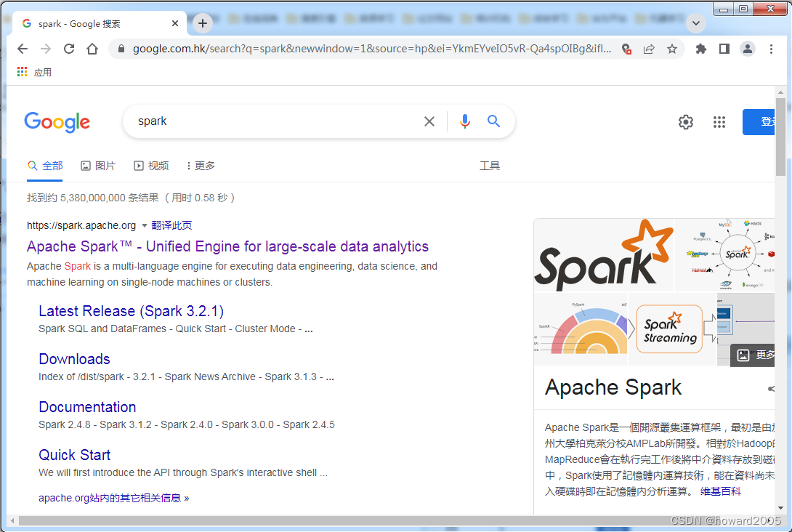Click the horizontal scrollbar left arrow

(12, 520)
